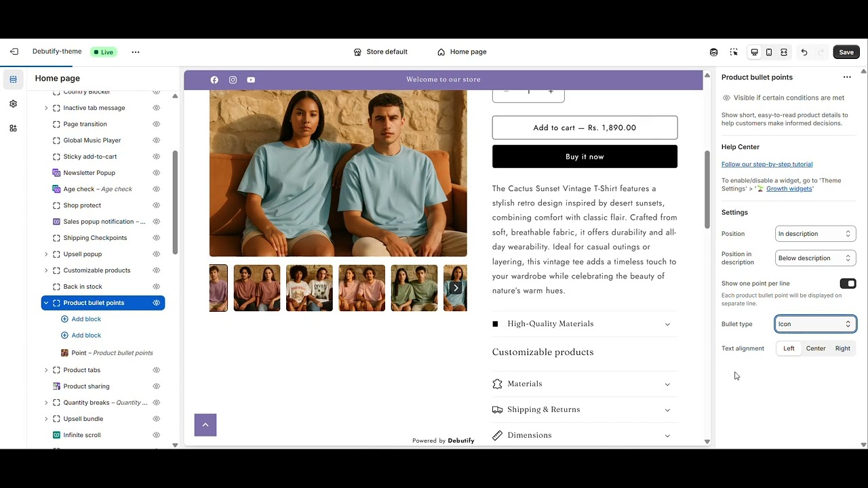Select the green t-shirts thumbnail
The image size is (868, 488).
point(414,288)
